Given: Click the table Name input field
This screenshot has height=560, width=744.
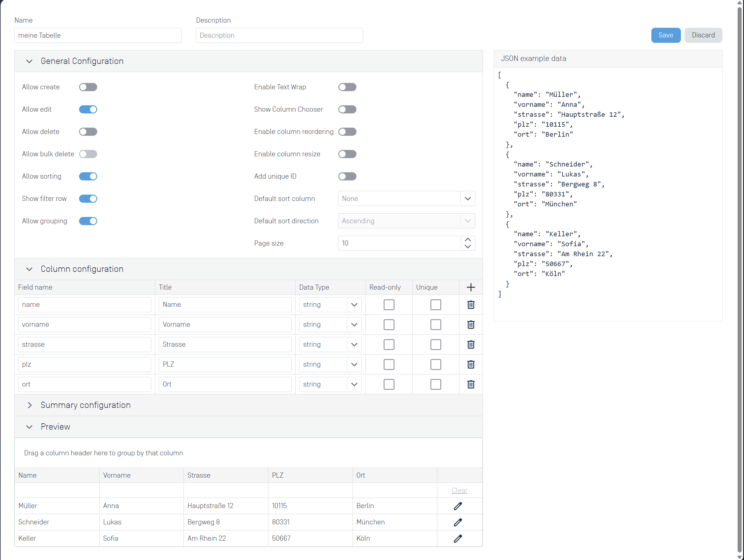Looking at the screenshot, I should [x=97, y=35].
